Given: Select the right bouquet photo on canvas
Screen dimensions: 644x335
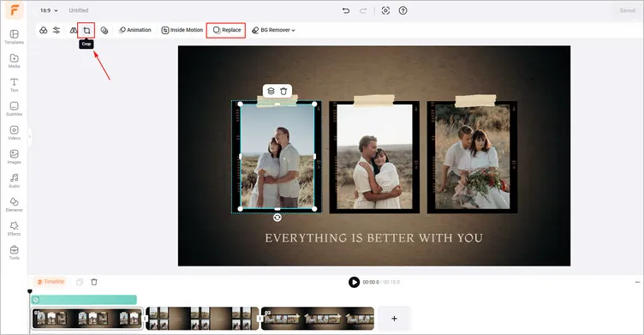Looking at the screenshot, I should point(473,157).
